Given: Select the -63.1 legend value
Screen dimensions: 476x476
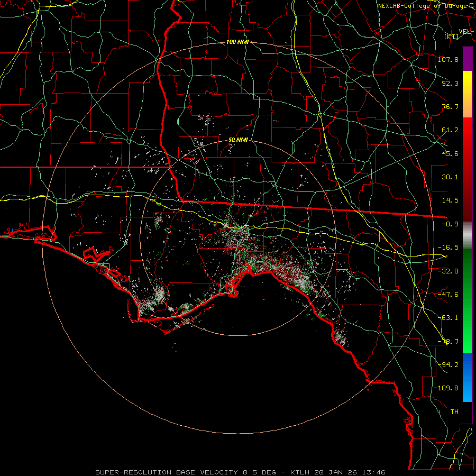Looking at the screenshot, I should point(448,317).
